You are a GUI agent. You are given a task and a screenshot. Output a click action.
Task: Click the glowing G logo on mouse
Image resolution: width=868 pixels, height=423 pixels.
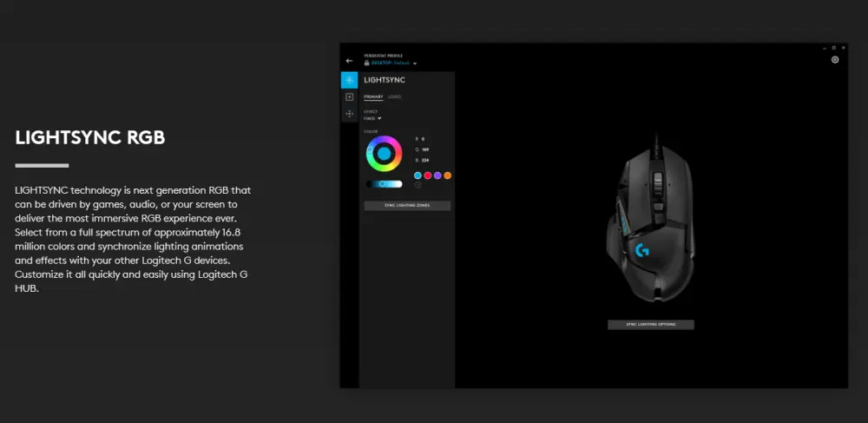tap(642, 250)
